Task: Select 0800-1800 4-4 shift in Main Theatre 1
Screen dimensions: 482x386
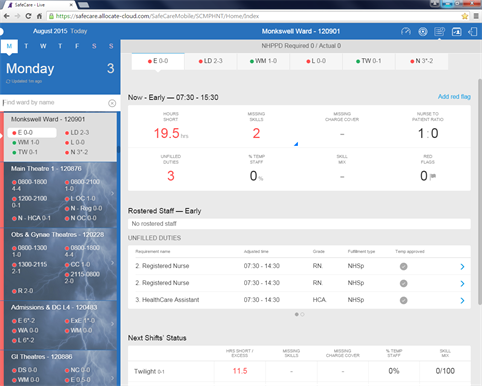Action: (29, 185)
